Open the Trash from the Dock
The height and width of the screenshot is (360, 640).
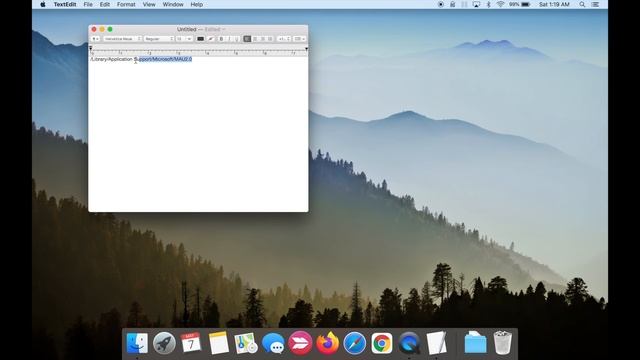click(502, 343)
